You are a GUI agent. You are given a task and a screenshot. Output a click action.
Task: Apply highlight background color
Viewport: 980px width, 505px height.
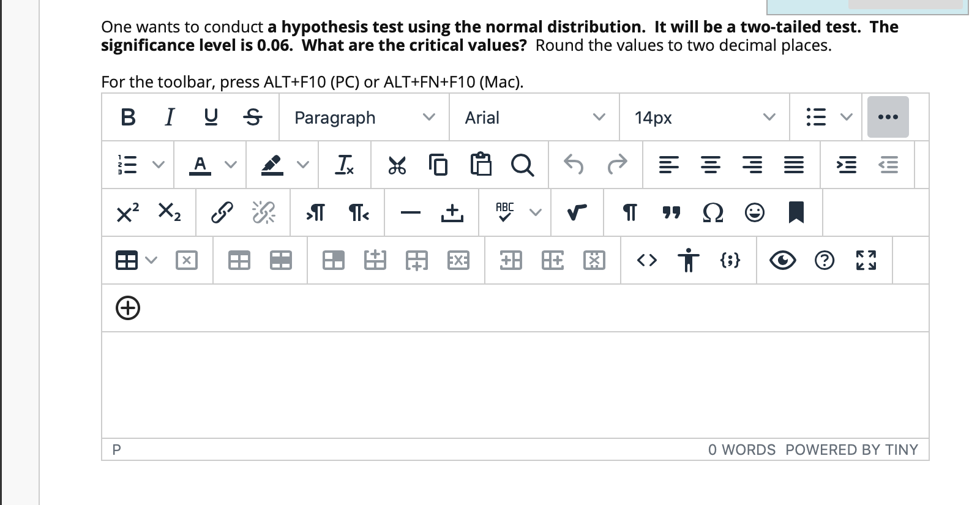272,165
